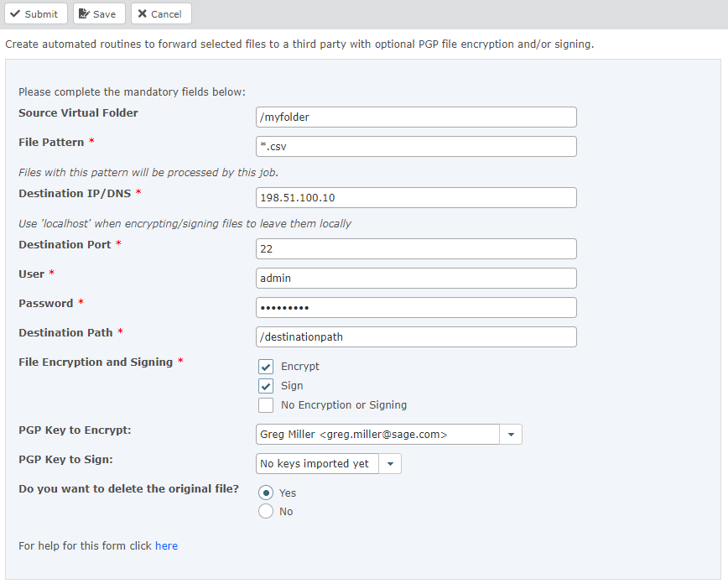Image resolution: width=728 pixels, height=584 pixels.
Task: Toggle the Sign checkbox
Action: (266, 386)
